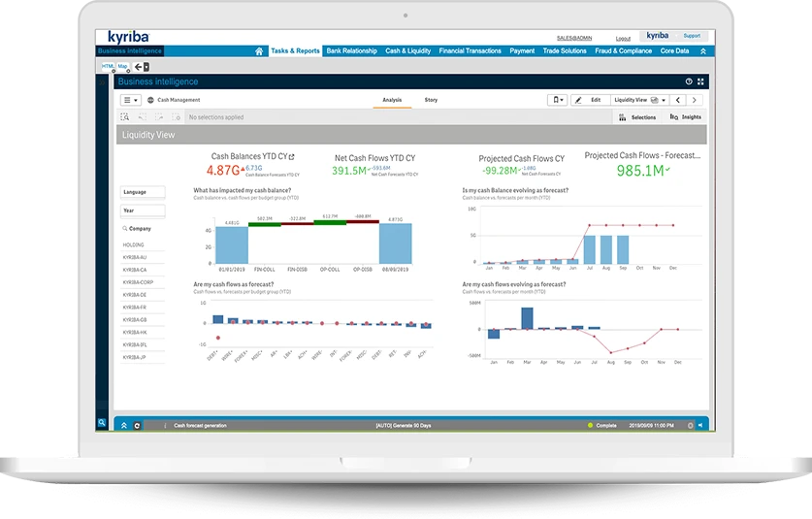This screenshot has height=519, width=812.
Task: Expand sidebar with double chevron icon
Action: [x=102, y=81]
